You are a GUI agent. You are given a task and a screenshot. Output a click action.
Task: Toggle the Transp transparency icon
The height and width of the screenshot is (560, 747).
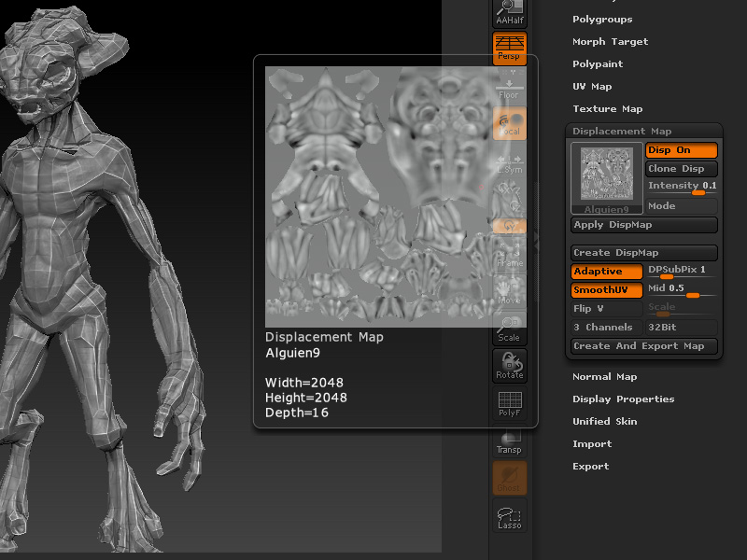pos(509,441)
